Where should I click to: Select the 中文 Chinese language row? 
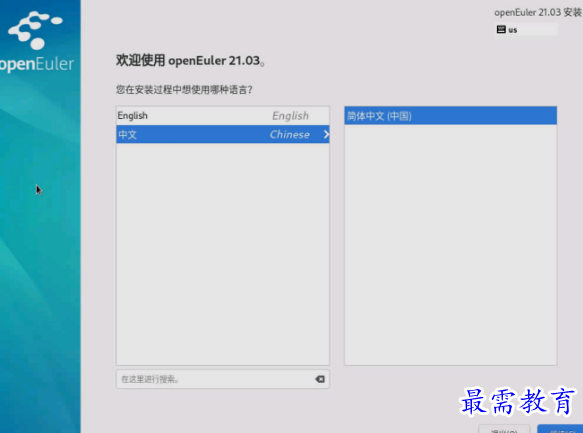(x=223, y=134)
